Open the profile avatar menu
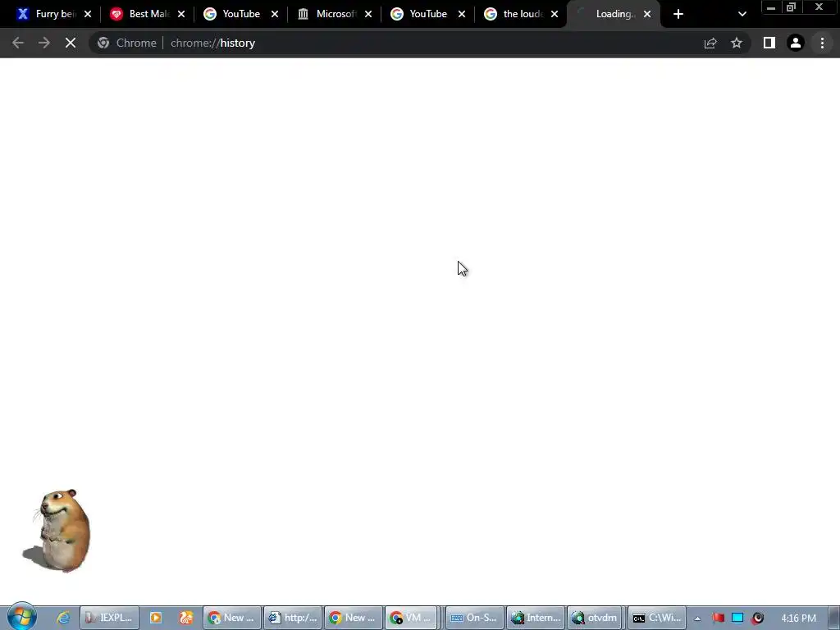 click(x=796, y=43)
